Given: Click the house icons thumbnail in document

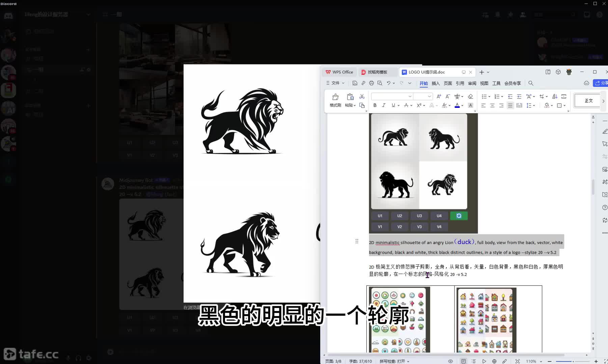Looking at the screenshot, I should pyautogui.click(x=486, y=320).
